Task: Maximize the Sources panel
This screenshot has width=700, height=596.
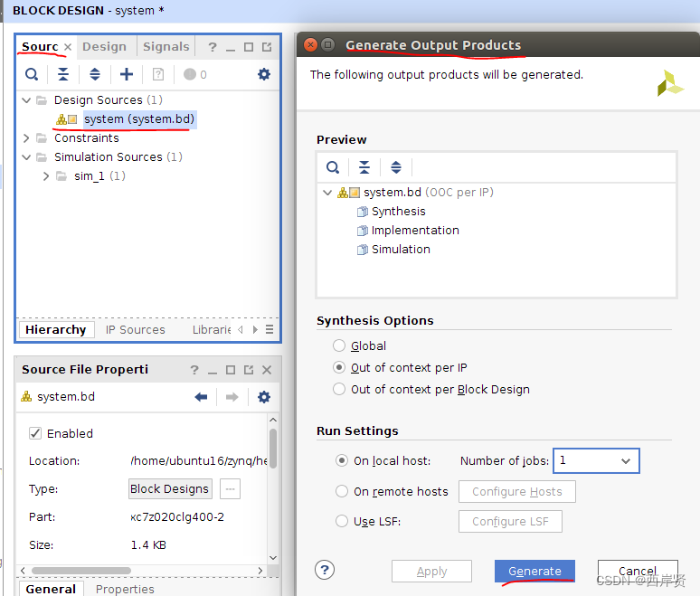Action: pyautogui.click(x=249, y=47)
